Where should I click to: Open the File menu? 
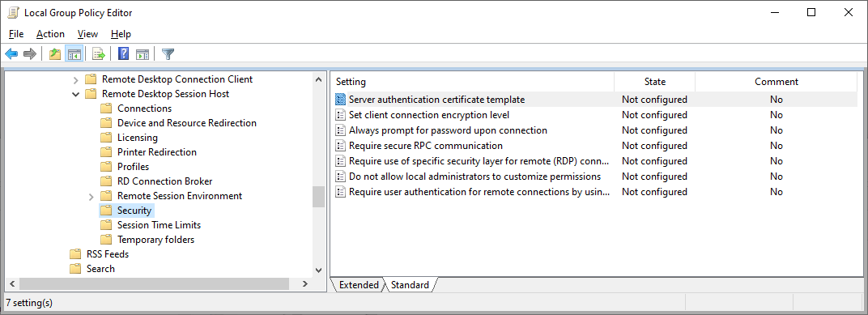tap(16, 34)
